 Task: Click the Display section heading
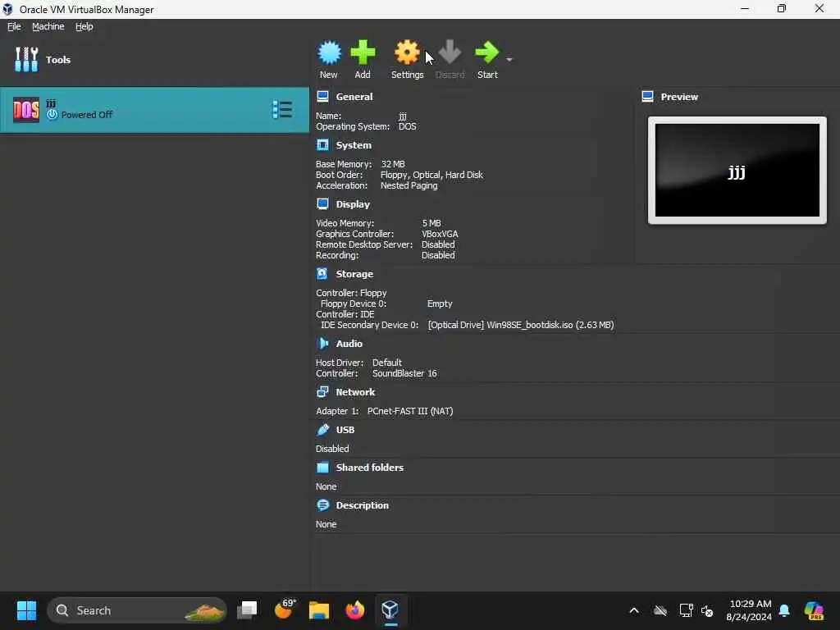pyautogui.click(x=353, y=204)
